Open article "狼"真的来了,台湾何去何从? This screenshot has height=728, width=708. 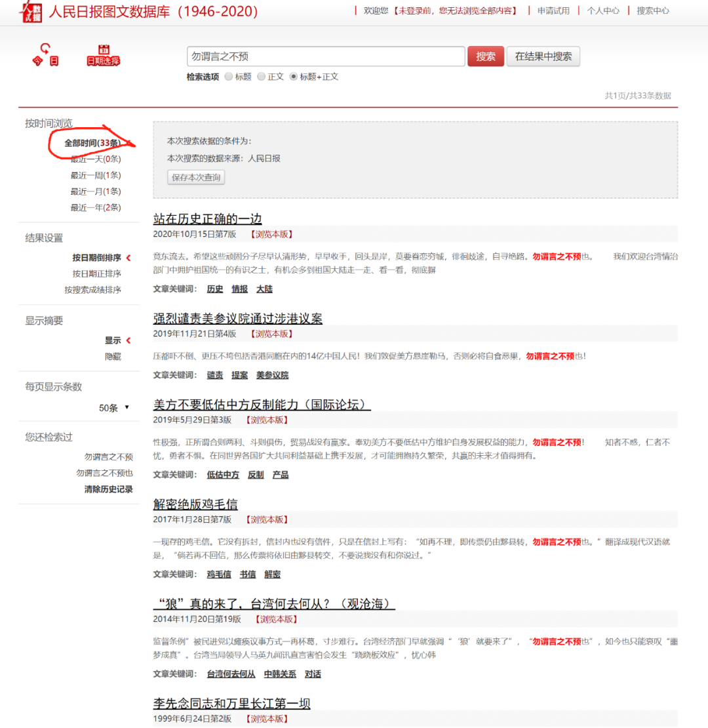click(x=274, y=604)
